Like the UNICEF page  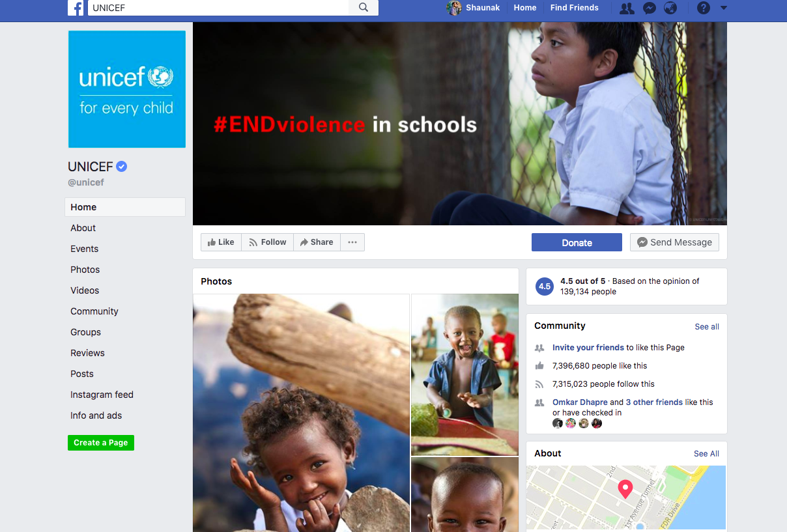[x=221, y=242]
